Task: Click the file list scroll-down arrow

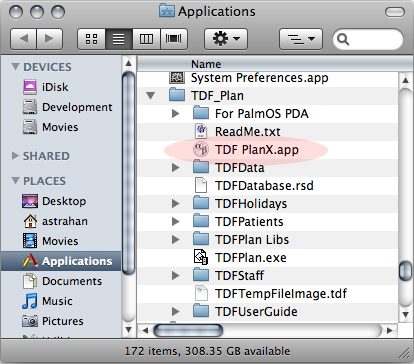Action: tap(405, 315)
